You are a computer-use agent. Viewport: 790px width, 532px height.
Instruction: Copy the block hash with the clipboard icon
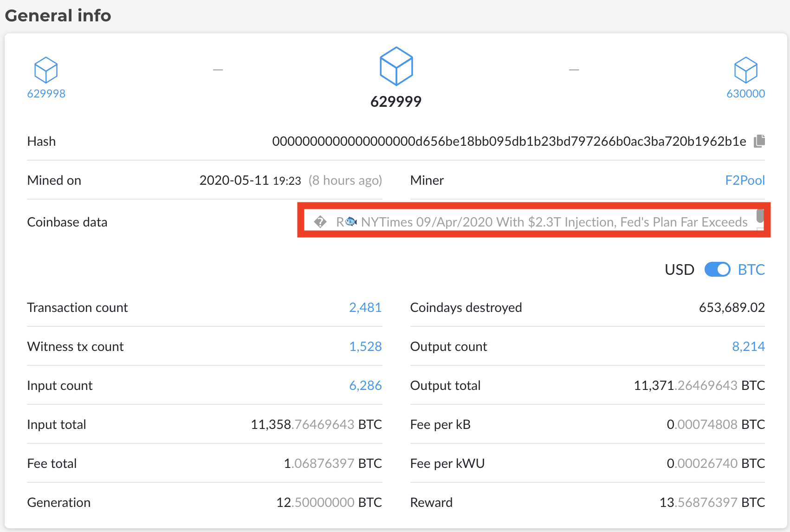tap(759, 141)
